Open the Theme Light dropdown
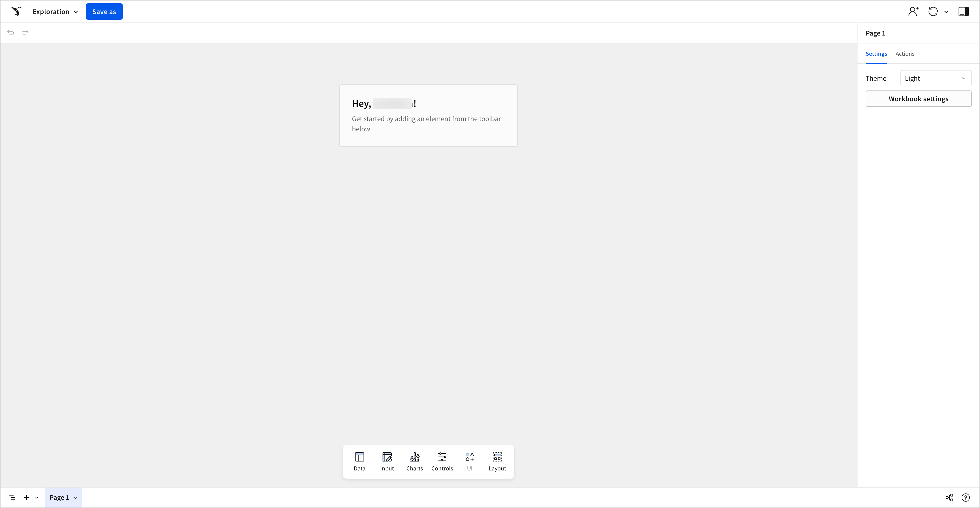 coord(936,78)
